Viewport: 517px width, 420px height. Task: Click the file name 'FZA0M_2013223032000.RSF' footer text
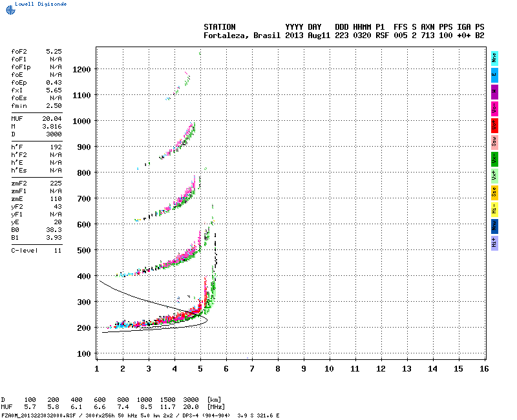39,415
